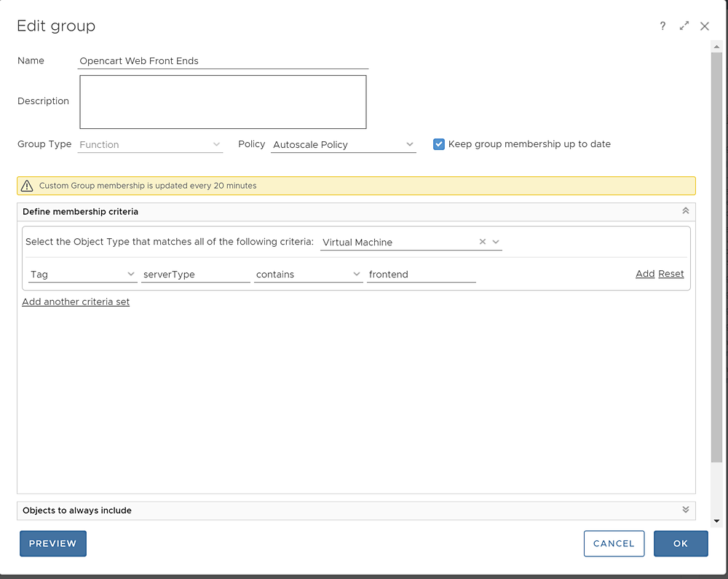
Task: Click the vertical scrollbar thumb
Action: pyautogui.click(x=716, y=257)
